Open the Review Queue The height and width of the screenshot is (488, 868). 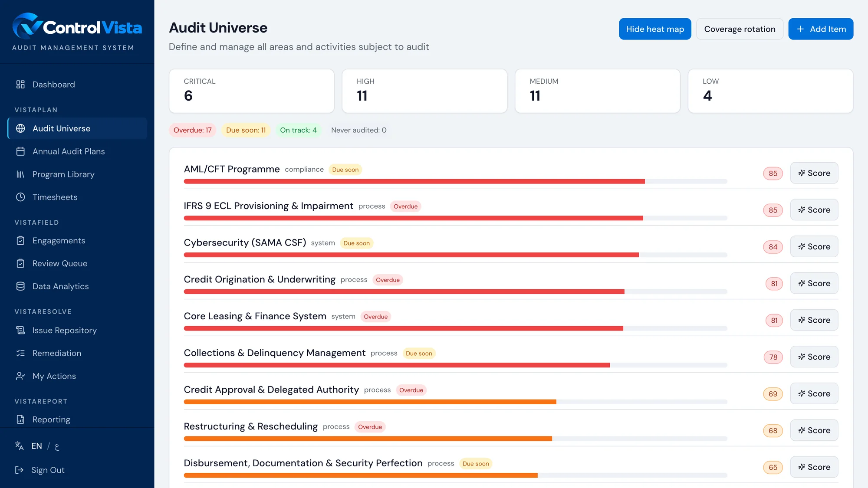(77, 264)
